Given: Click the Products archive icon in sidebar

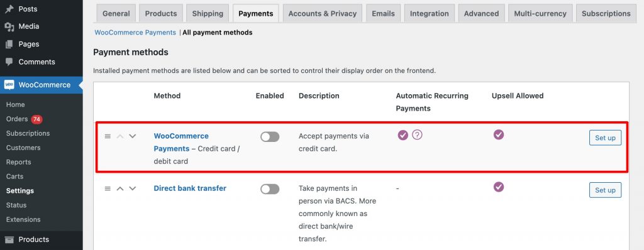Looking at the screenshot, I should (9, 239).
